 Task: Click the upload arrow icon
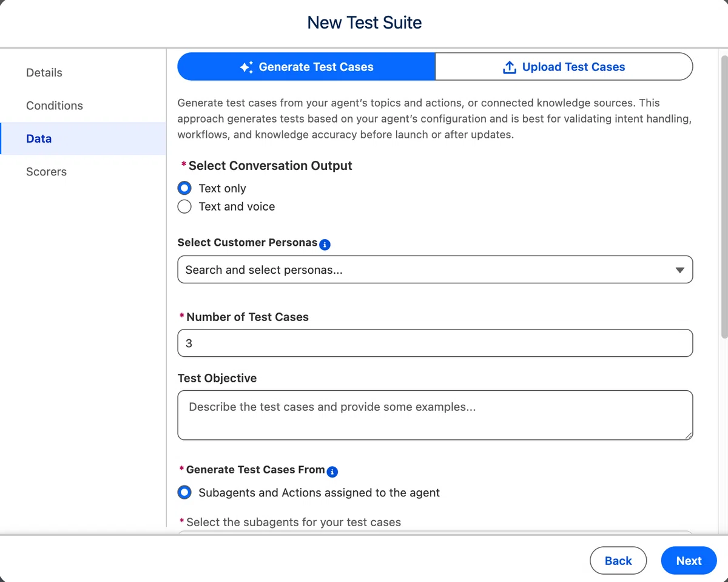510,67
